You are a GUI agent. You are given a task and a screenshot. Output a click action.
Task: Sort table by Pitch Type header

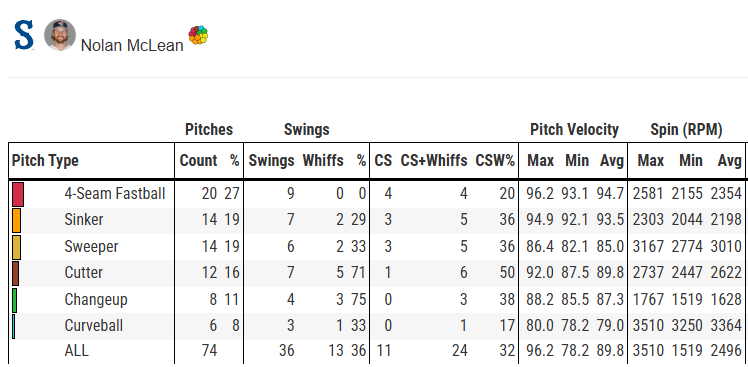45,161
